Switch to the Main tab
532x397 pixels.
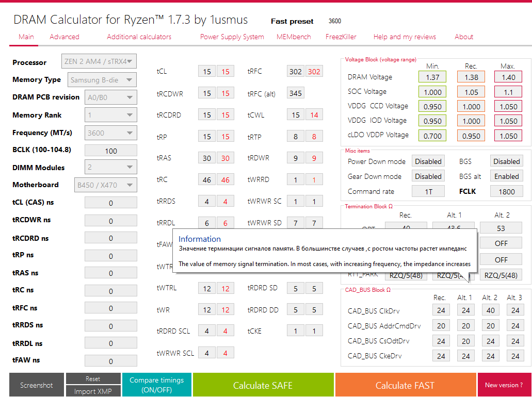26,37
